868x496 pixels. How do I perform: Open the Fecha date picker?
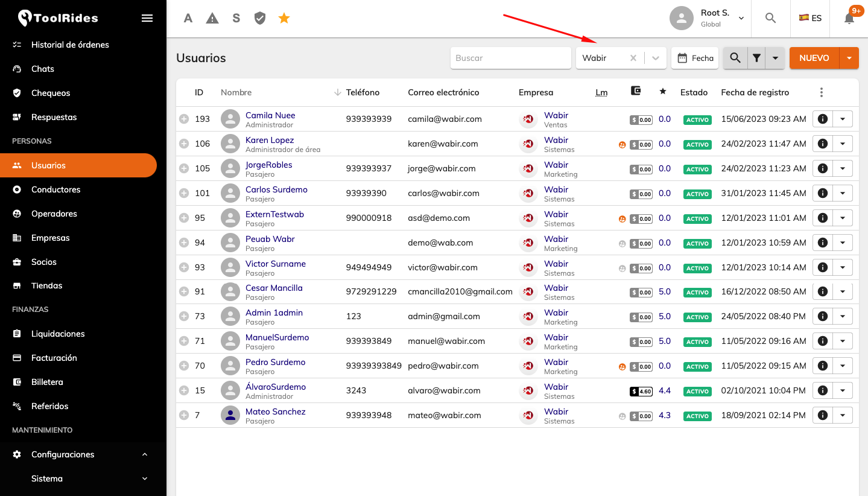click(695, 58)
